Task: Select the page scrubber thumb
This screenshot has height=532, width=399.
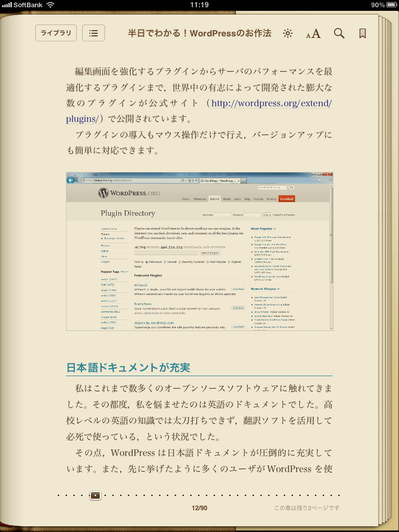Action: (x=96, y=495)
